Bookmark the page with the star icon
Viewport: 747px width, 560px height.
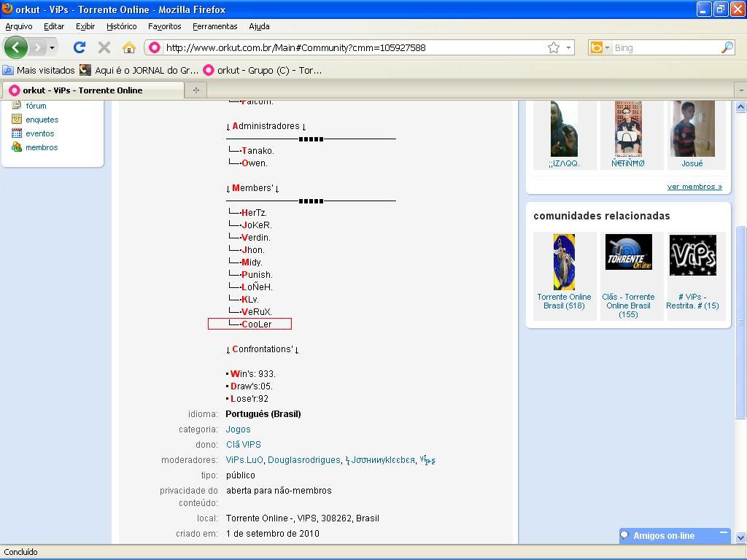tap(553, 47)
